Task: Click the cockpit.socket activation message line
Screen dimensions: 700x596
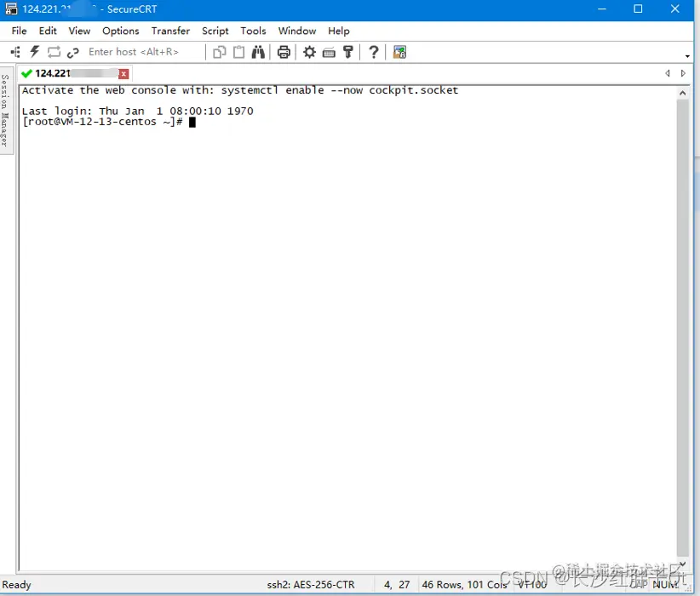Action: point(240,90)
